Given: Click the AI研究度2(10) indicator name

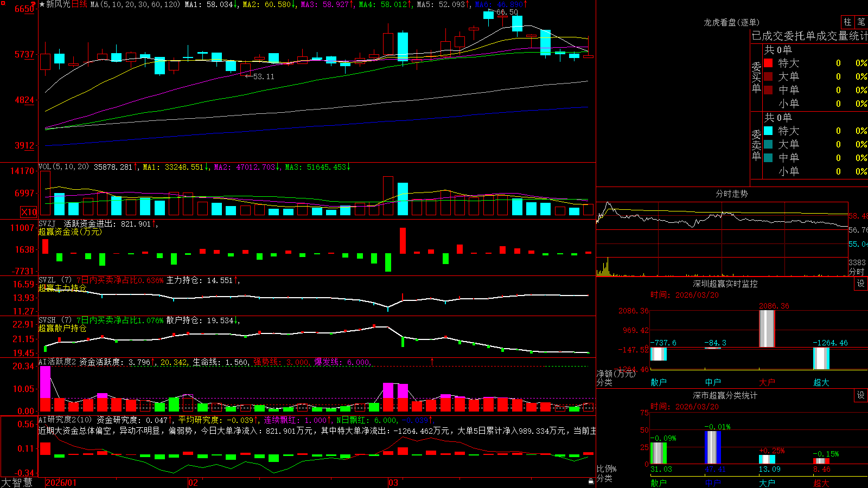Looking at the screenshot, I should 65,420.
